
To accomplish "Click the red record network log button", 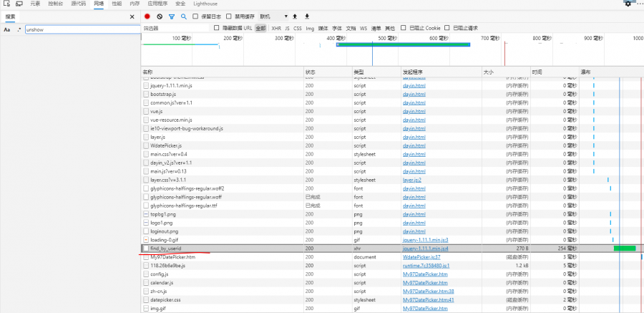I will [147, 16].
